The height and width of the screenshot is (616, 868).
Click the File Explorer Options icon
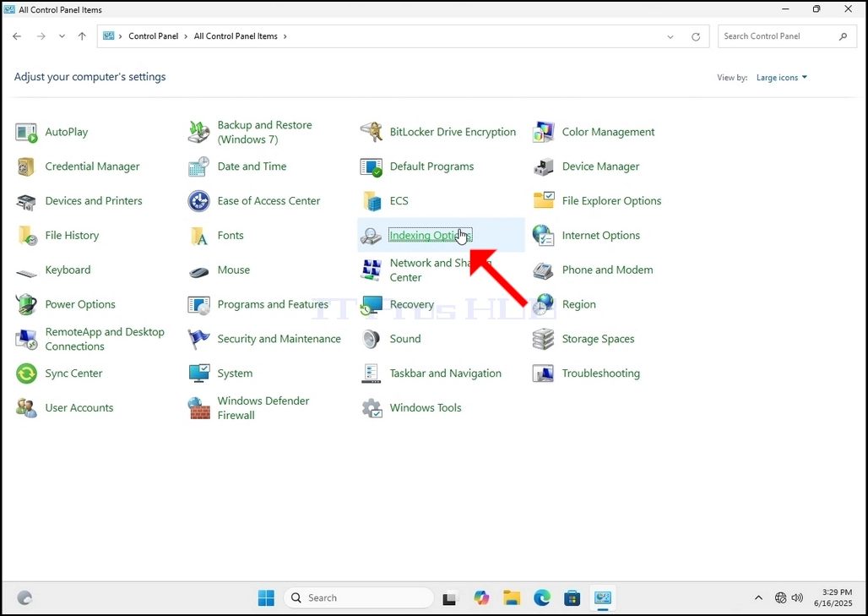(544, 200)
